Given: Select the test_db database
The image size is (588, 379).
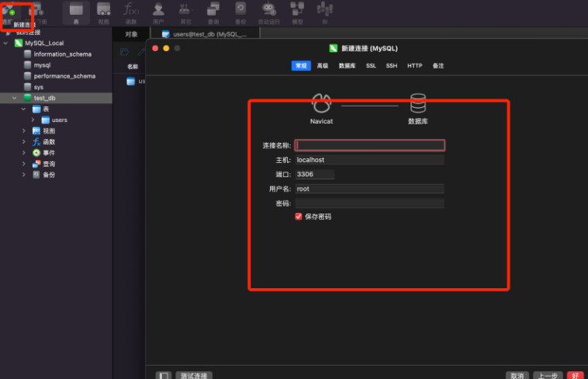Looking at the screenshot, I should 44,98.
